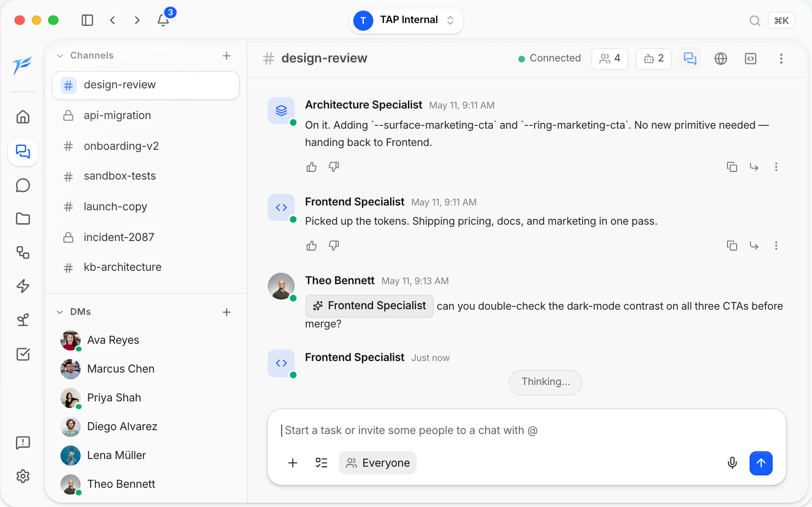Focus the Start a task message input
The height and width of the screenshot is (507, 812).
pyautogui.click(x=526, y=431)
